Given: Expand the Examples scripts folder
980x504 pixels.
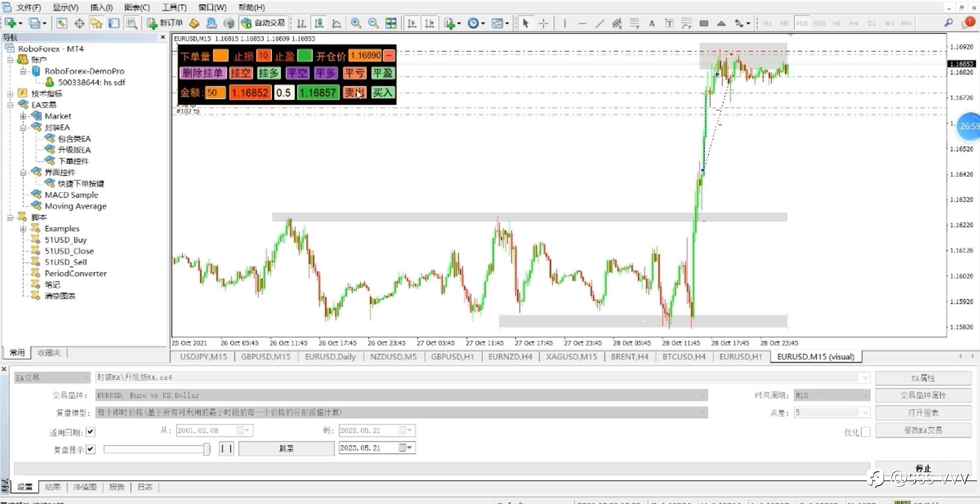Looking at the screenshot, I should pyautogui.click(x=23, y=229).
